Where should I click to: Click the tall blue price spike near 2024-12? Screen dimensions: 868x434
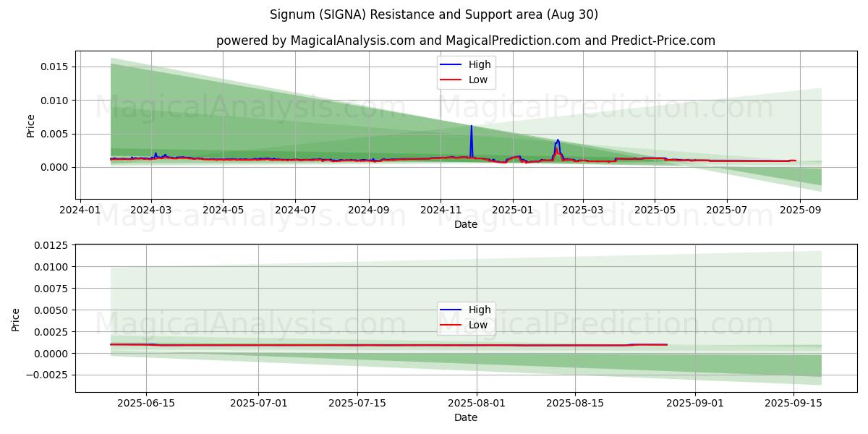[472, 141]
